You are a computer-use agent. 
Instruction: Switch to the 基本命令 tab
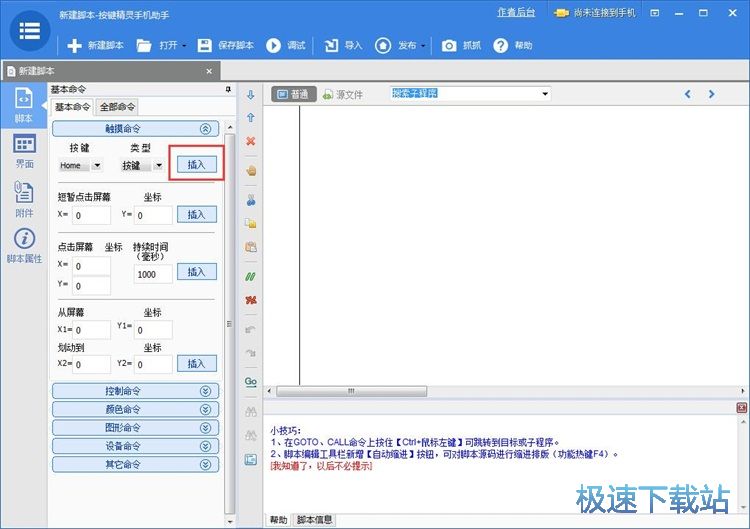point(72,107)
